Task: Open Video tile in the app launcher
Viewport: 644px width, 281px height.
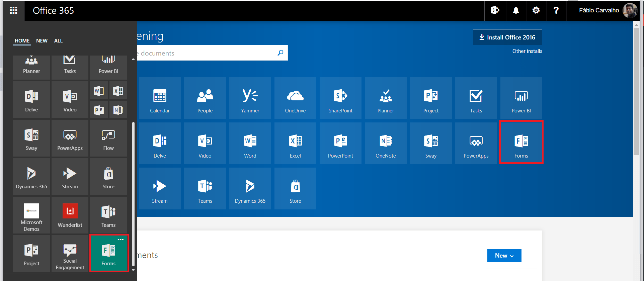Action: tap(70, 100)
